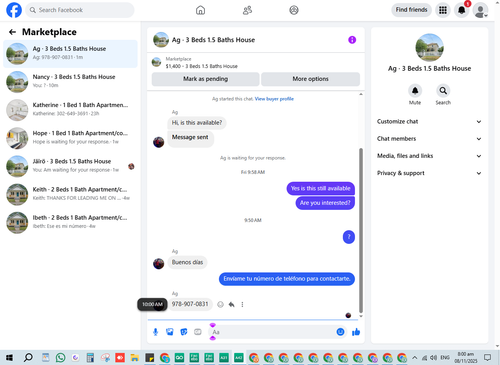
Task: Choose a GIF
Action: click(x=198, y=332)
